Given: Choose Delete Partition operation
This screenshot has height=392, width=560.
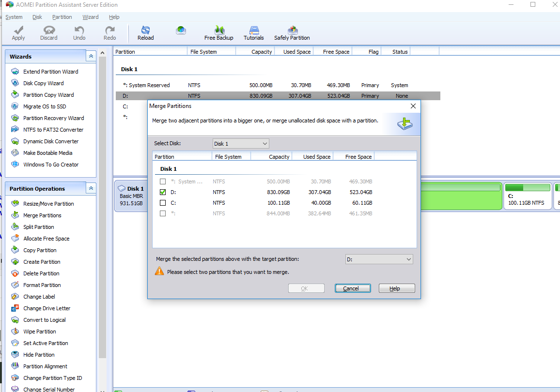Looking at the screenshot, I should [x=41, y=273].
